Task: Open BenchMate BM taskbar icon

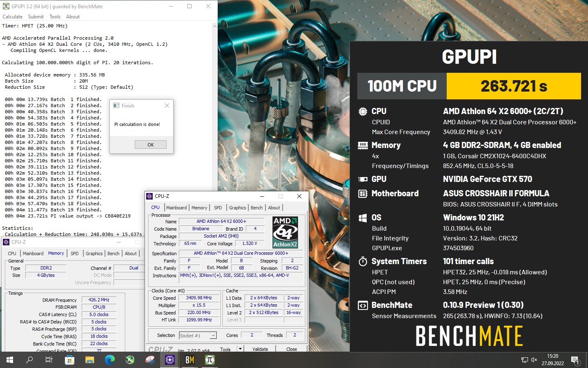Action: [x=190, y=360]
